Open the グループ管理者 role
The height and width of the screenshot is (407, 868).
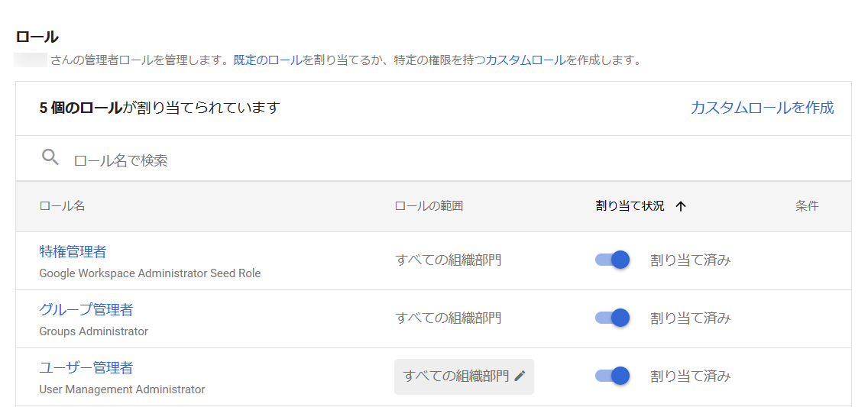point(86,310)
